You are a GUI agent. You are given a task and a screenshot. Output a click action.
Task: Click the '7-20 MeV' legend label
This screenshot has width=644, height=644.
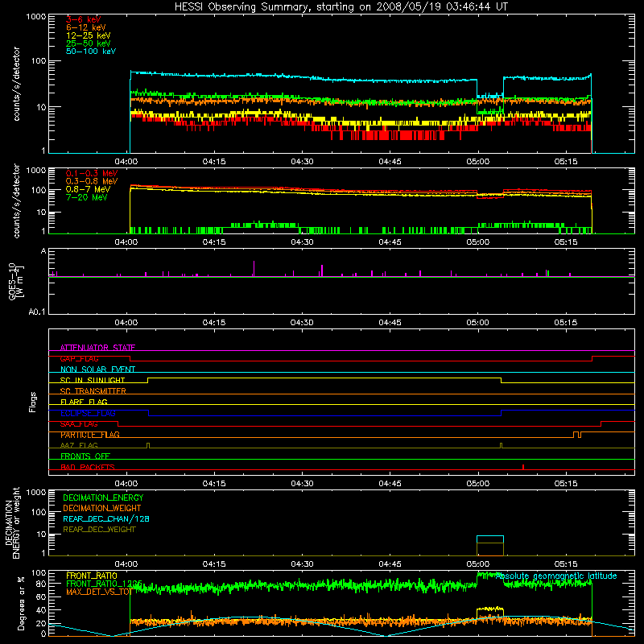pyautogui.click(x=87, y=197)
